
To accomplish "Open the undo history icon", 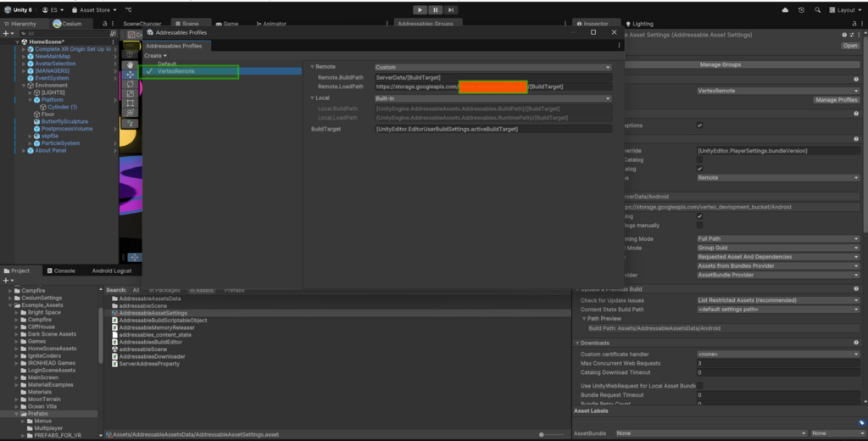I will click(x=799, y=9).
